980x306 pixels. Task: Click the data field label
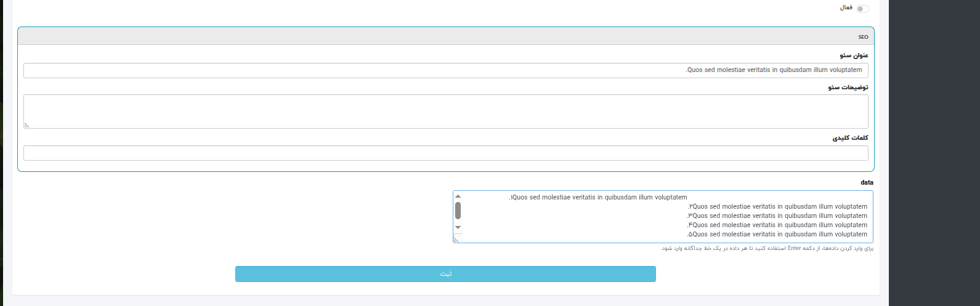pyautogui.click(x=867, y=183)
